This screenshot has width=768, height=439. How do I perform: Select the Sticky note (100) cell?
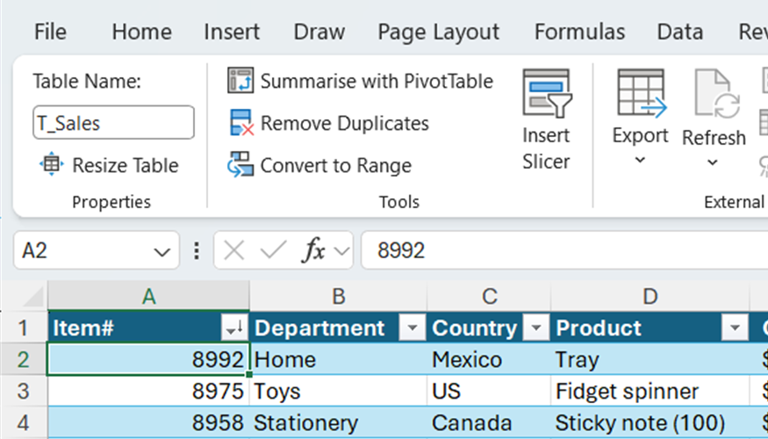(x=650, y=423)
